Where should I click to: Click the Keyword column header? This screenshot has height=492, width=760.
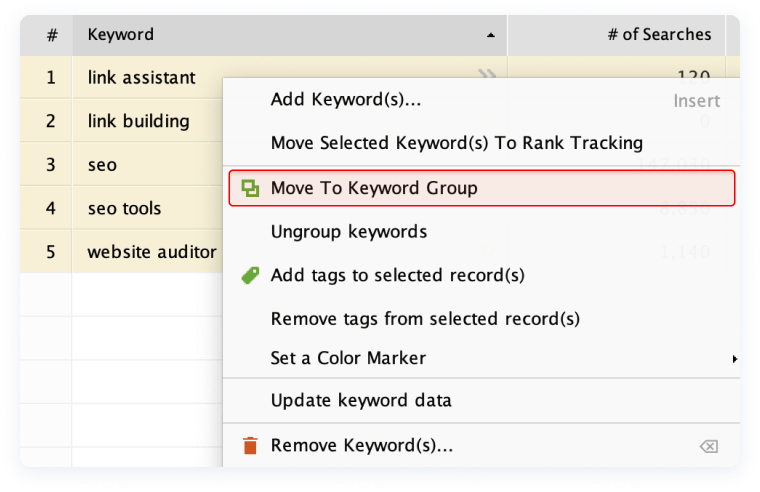290,35
